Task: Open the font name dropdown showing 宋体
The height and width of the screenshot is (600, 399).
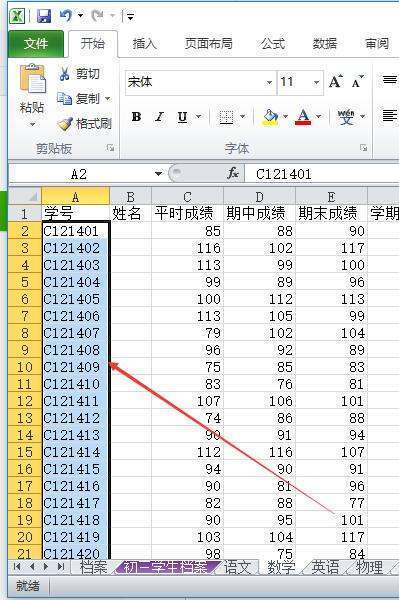Action: coord(269,82)
